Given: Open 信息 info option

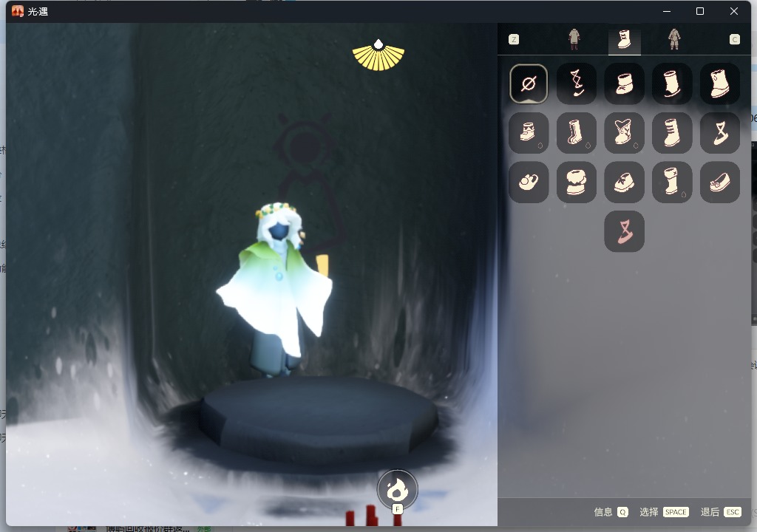Looking at the screenshot, I should tap(611, 512).
